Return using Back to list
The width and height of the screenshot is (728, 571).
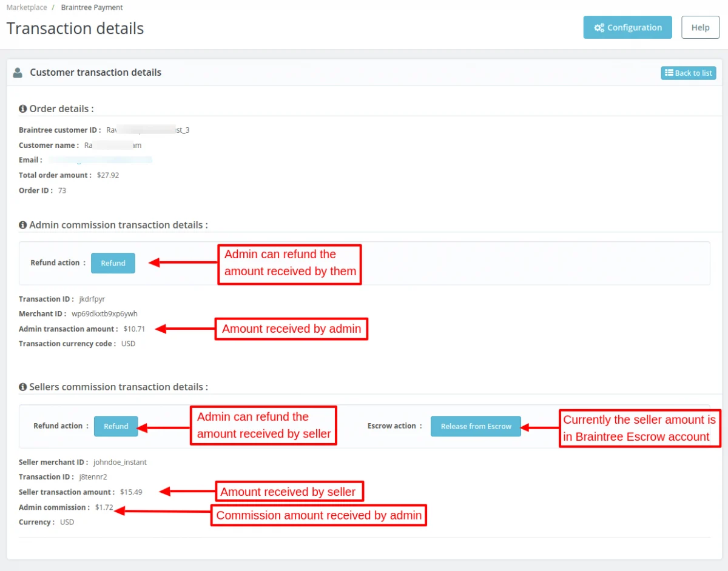(x=689, y=73)
